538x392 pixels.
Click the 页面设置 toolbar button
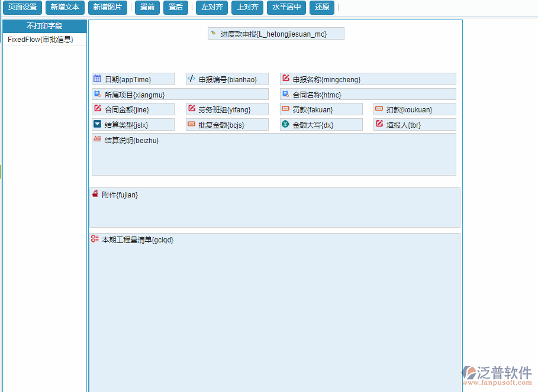tap(22, 8)
